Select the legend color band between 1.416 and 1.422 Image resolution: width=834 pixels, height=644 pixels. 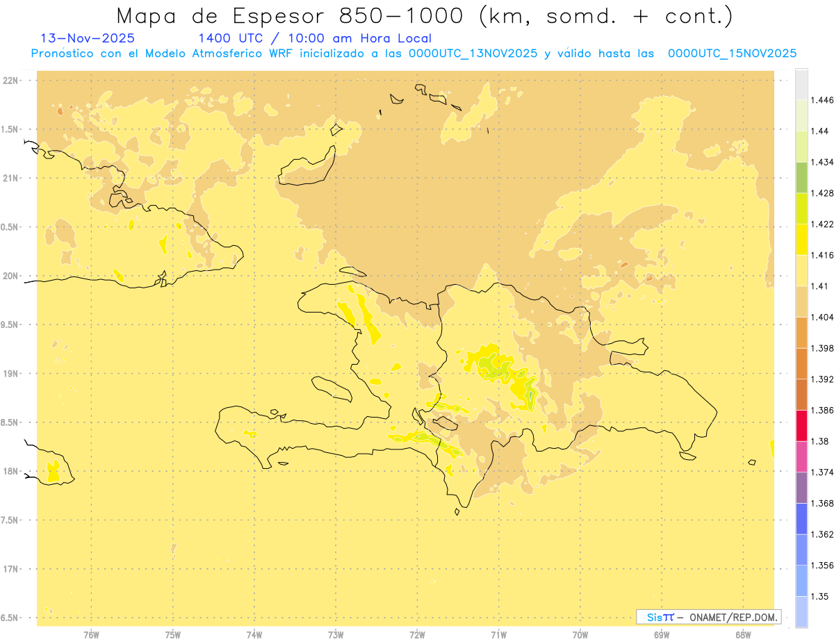coord(801,240)
